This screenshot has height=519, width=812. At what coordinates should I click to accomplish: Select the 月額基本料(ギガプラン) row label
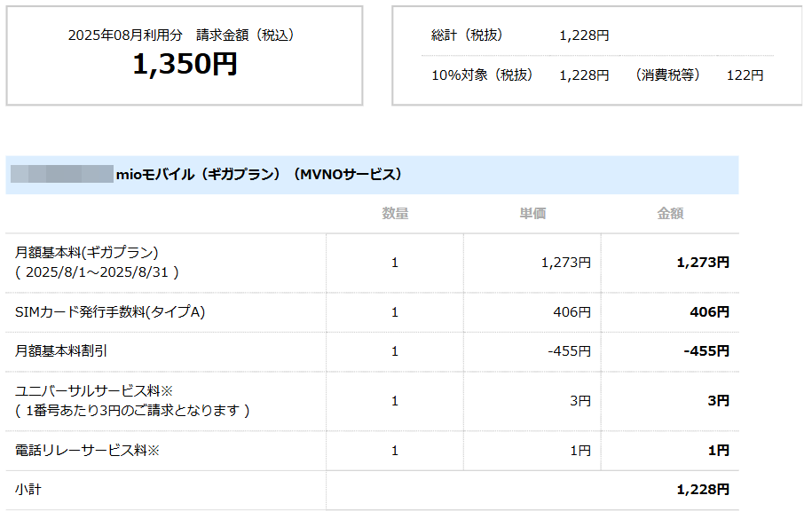[x=86, y=253]
